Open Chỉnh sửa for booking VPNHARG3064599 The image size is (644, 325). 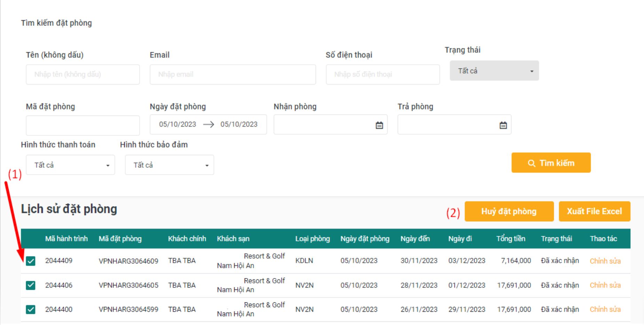(605, 309)
